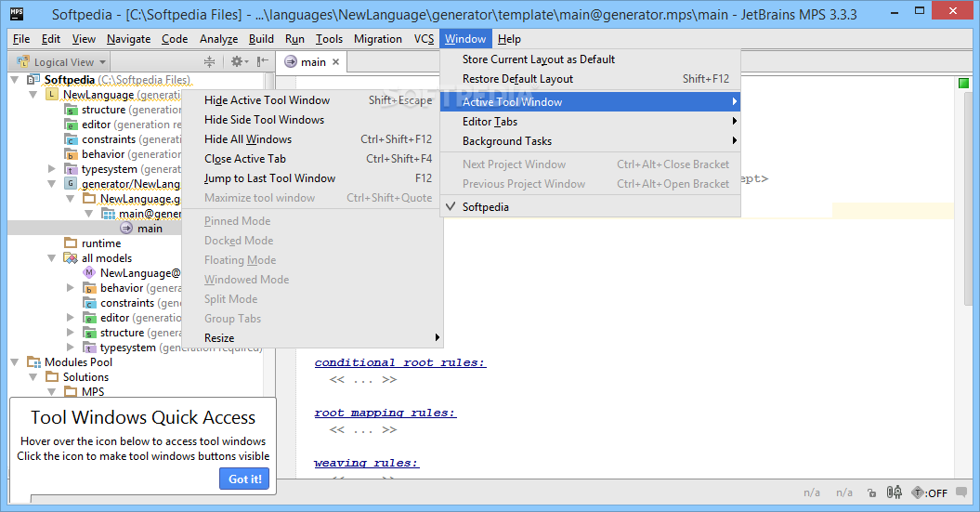
Task: Click the constraints icon under all models
Action: 89,303
